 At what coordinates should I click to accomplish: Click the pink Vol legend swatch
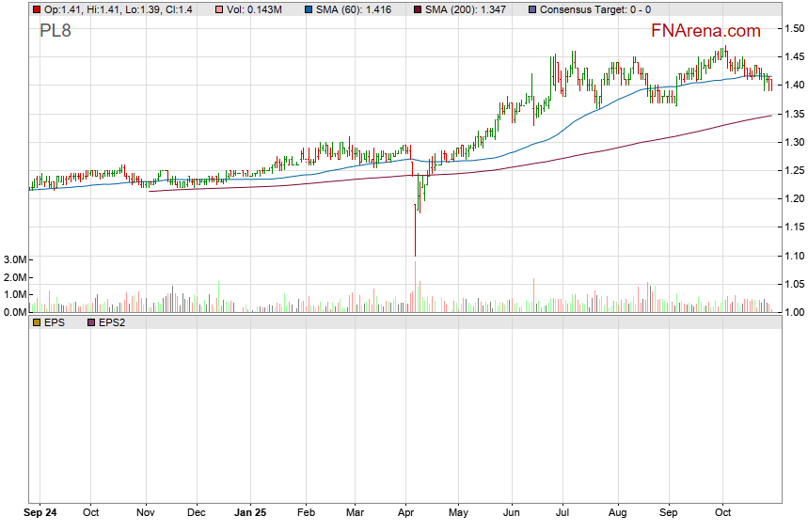coord(219,9)
